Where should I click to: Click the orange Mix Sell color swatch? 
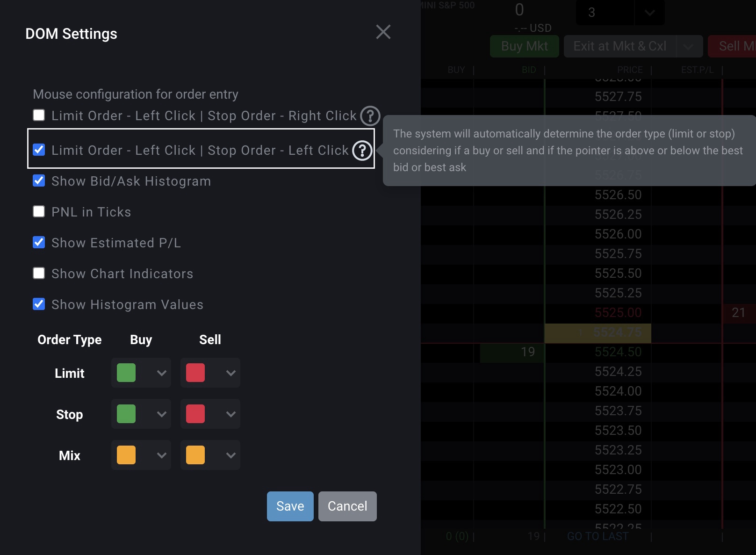coord(195,455)
